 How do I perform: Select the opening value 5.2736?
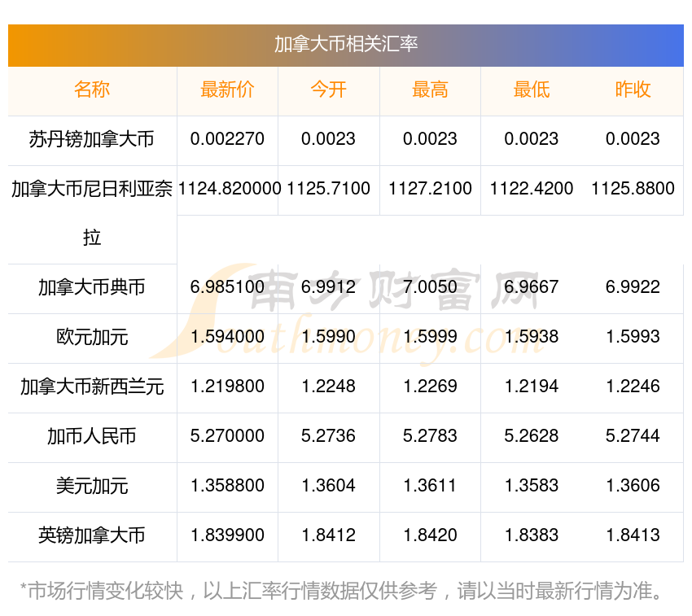(x=328, y=436)
